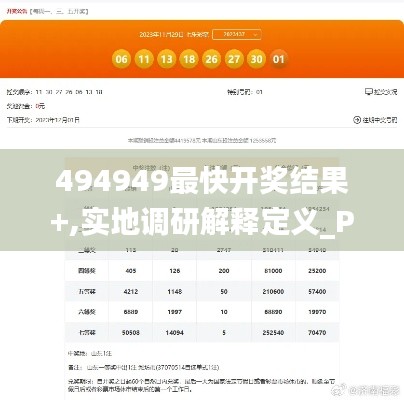
Task: Select the yellow lottery ball 27
Action: click(234, 59)
